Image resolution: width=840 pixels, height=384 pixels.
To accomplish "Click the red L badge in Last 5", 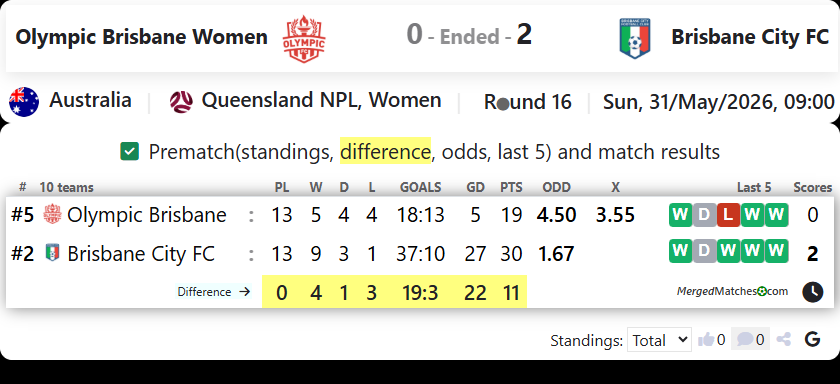I will click(728, 215).
